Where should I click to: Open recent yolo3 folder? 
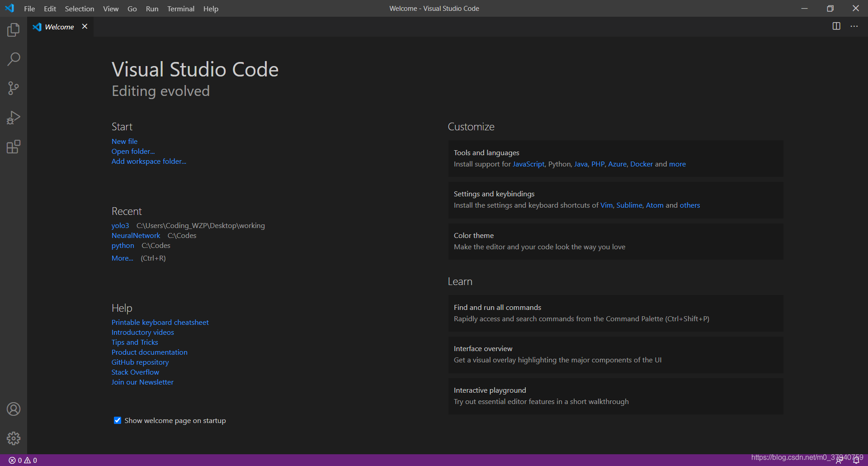pyautogui.click(x=120, y=225)
